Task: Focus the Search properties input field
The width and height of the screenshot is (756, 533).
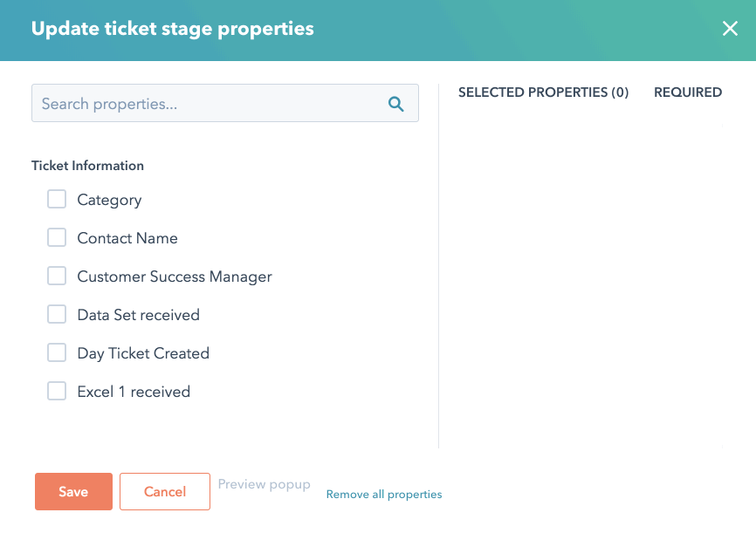Action: click(210, 104)
